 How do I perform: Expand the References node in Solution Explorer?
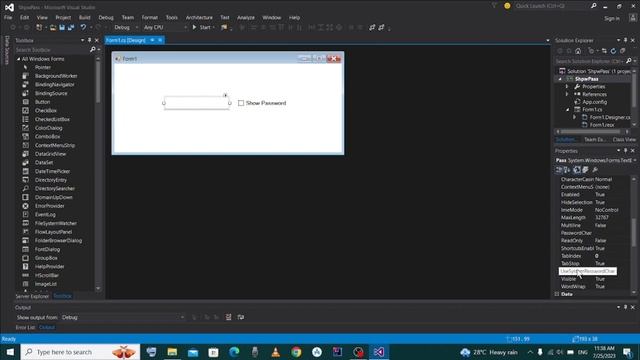(x=567, y=94)
